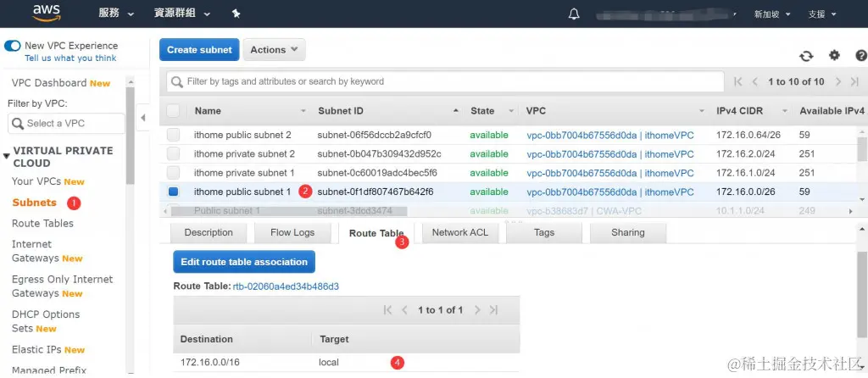Check the ithome private subnet 2 checkbox

[174, 154]
